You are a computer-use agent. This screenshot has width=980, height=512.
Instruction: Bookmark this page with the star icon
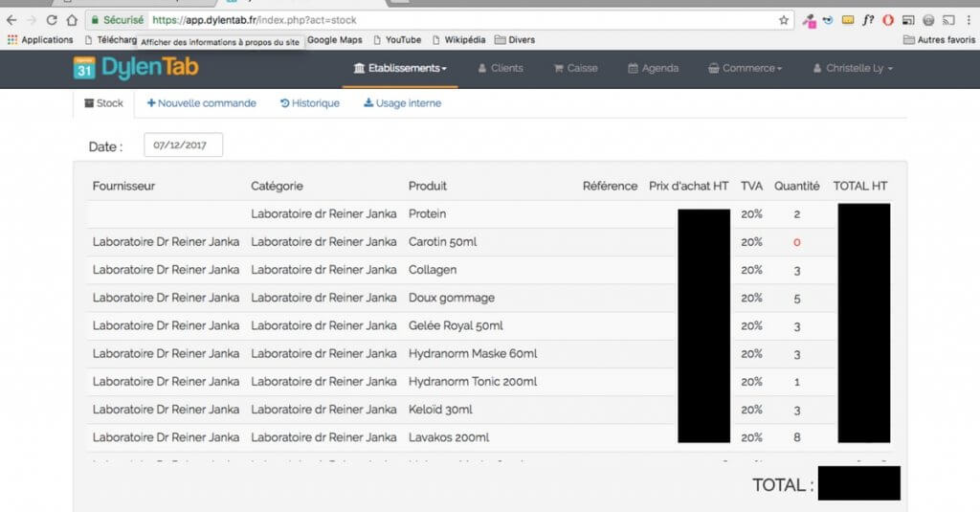(x=784, y=19)
